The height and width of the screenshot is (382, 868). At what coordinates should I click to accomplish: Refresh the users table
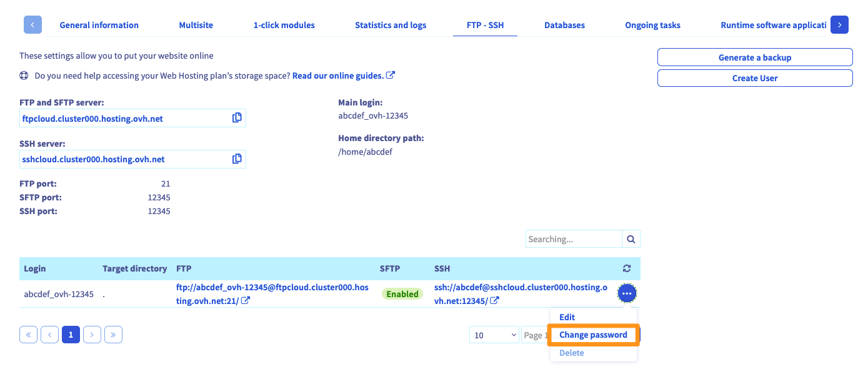[627, 268]
